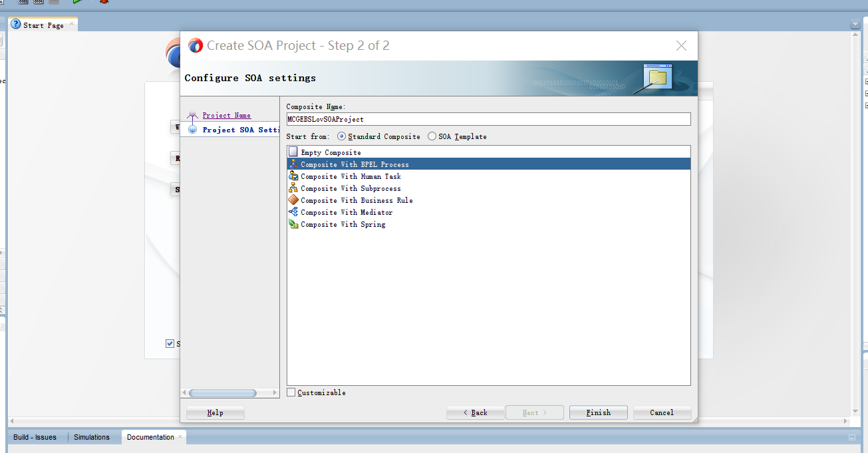Screen dimensions: 868x453
Task: Select the Standard Composite radio button
Action: click(340, 136)
